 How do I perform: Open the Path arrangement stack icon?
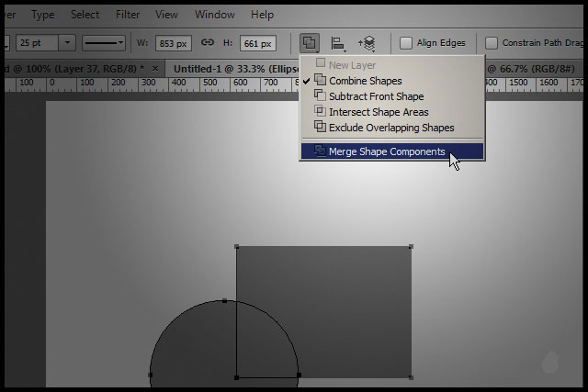367,43
